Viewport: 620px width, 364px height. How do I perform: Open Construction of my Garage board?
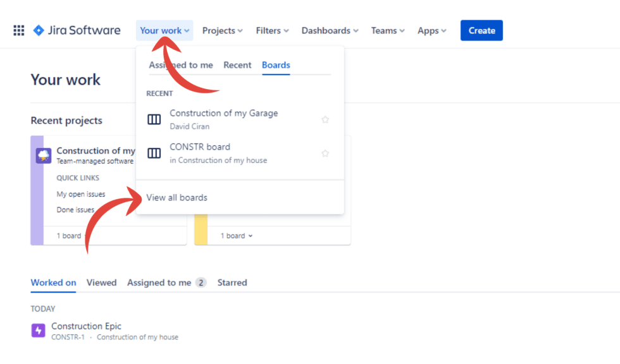coord(240,119)
